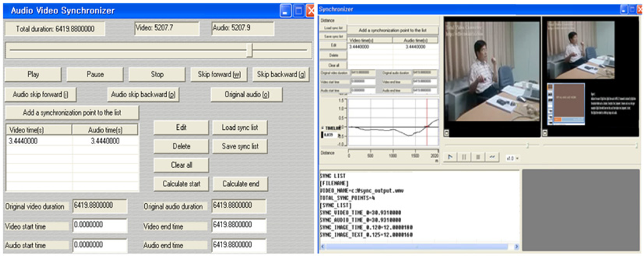Screen dimensions: 644x256
Task: Click Load sync list in Synchronizer window
Action: pyautogui.click(x=334, y=28)
